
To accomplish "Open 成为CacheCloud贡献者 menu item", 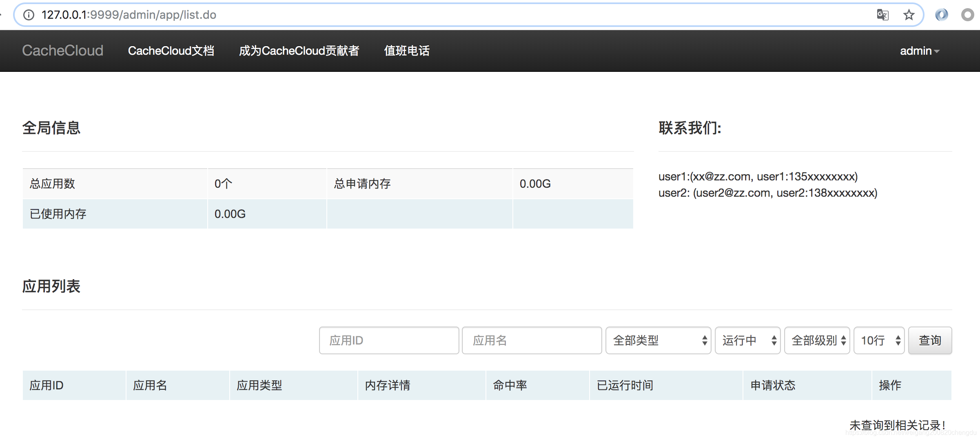I will tap(299, 51).
